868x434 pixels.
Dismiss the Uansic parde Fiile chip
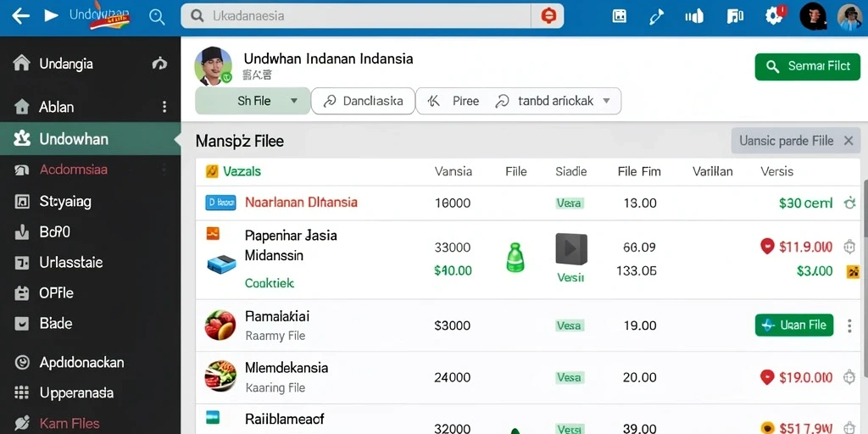[848, 141]
